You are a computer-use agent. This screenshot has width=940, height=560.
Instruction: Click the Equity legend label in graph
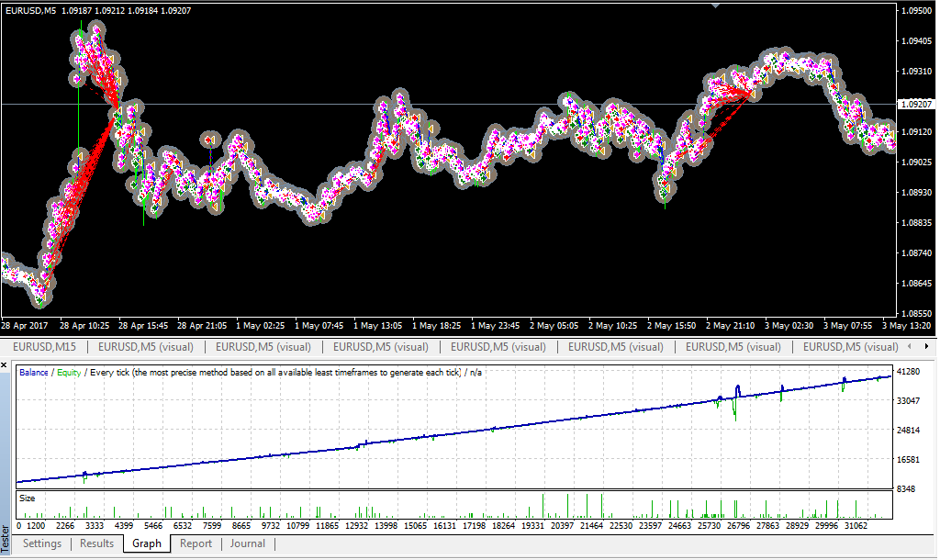point(70,372)
